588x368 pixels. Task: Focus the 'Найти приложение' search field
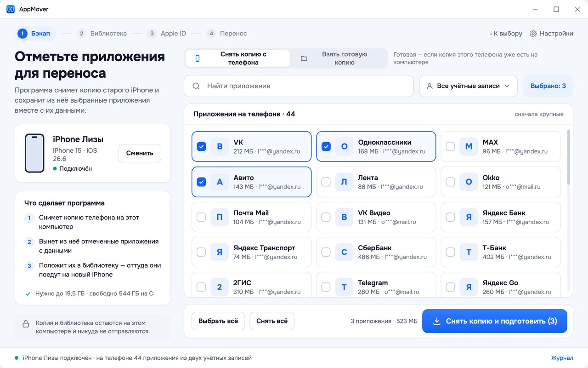tap(299, 86)
